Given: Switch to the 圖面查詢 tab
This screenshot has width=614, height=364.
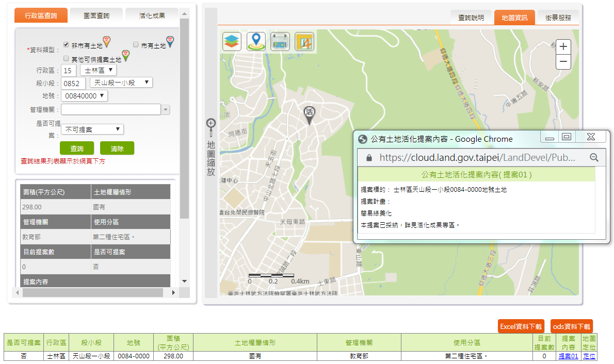Looking at the screenshot, I should point(96,16).
